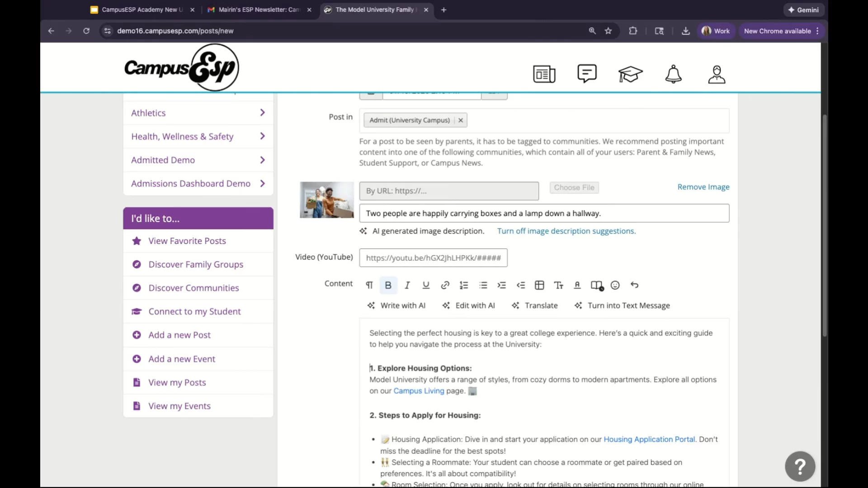Image resolution: width=868 pixels, height=488 pixels.
Task: Open the text color picker icon
Action: pyautogui.click(x=577, y=285)
